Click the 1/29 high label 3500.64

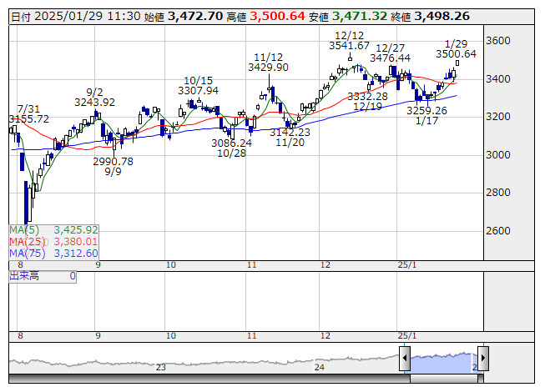point(456,54)
